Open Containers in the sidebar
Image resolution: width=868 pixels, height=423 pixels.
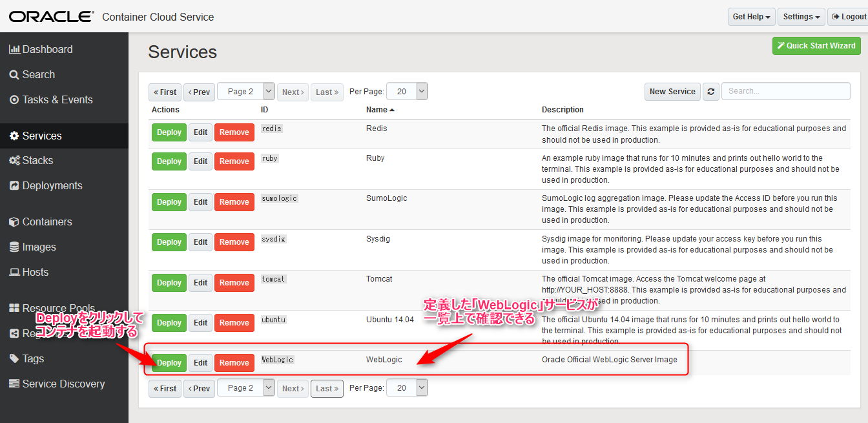[41, 222]
